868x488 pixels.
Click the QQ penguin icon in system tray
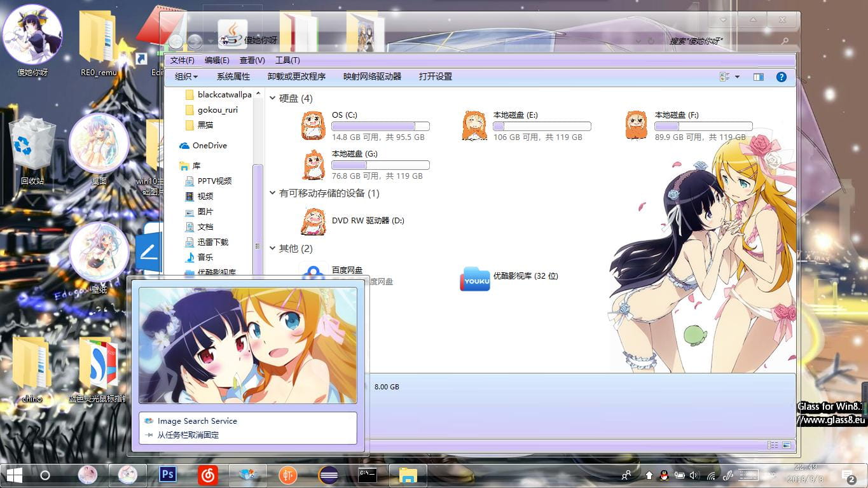[663, 475]
